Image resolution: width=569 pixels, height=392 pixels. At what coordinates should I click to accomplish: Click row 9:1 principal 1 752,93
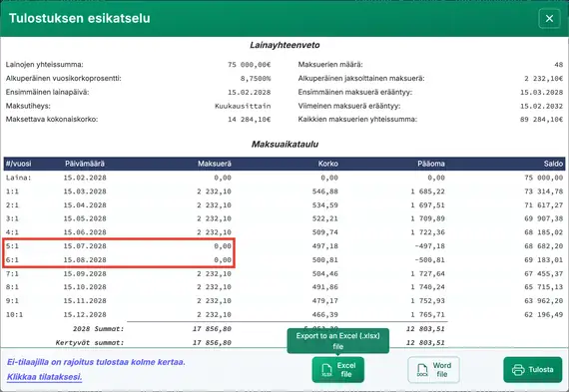coord(428,301)
